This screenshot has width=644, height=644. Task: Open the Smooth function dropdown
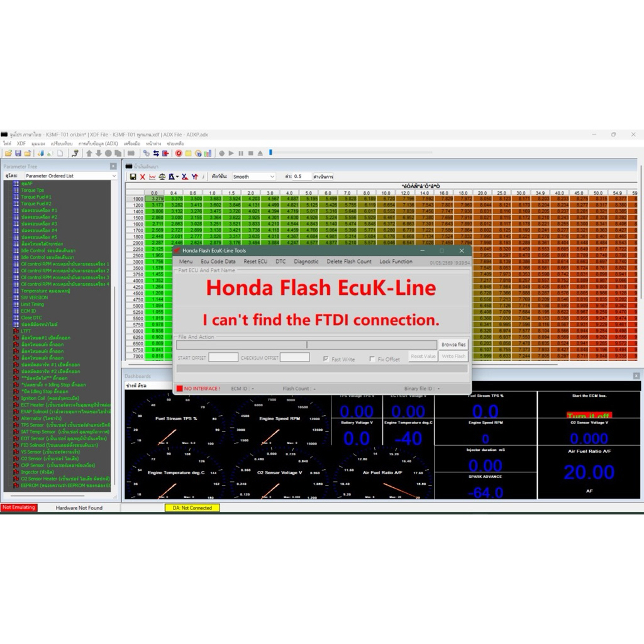pyautogui.click(x=254, y=177)
